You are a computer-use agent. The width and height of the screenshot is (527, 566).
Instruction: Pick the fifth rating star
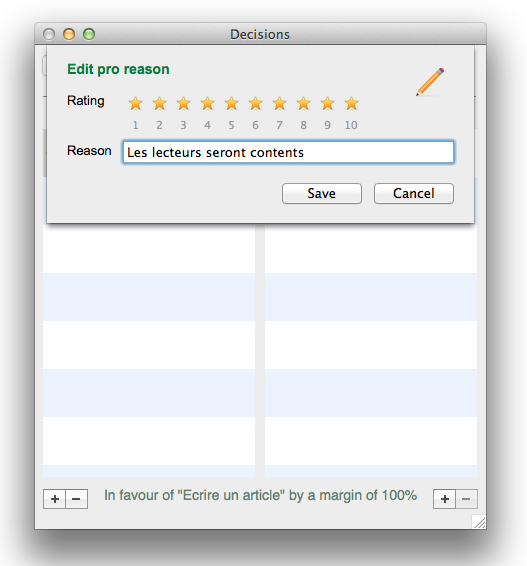(x=231, y=103)
